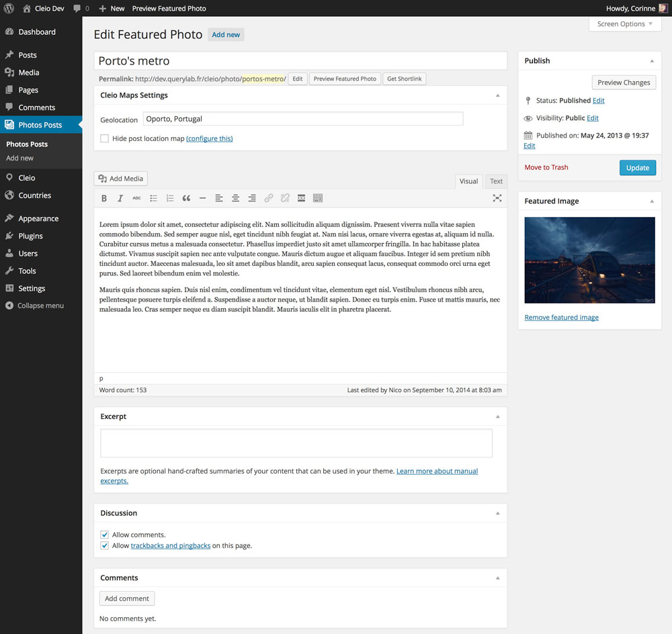Open the comments bubble in admin bar
Screen dimensions: 672x634
(x=77, y=8)
